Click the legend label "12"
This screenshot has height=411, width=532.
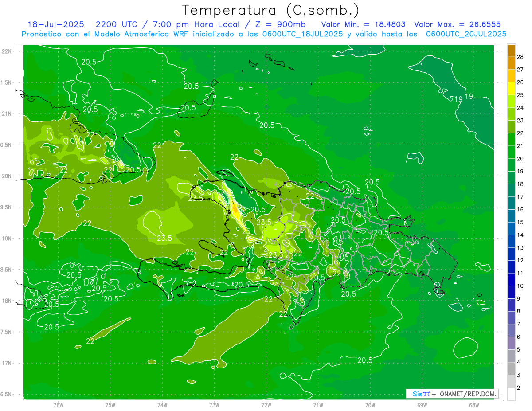pyautogui.click(x=520, y=260)
